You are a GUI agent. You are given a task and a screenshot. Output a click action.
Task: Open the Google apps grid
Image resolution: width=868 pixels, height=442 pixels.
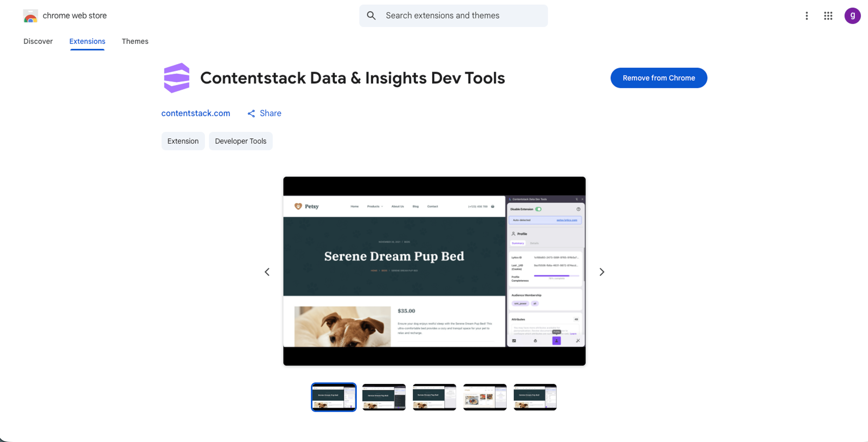point(828,16)
